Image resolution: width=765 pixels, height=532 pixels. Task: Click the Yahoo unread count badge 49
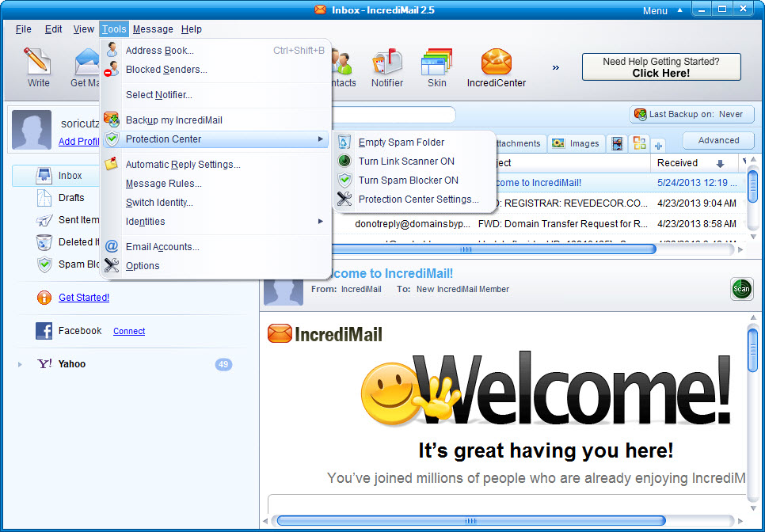click(x=223, y=364)
